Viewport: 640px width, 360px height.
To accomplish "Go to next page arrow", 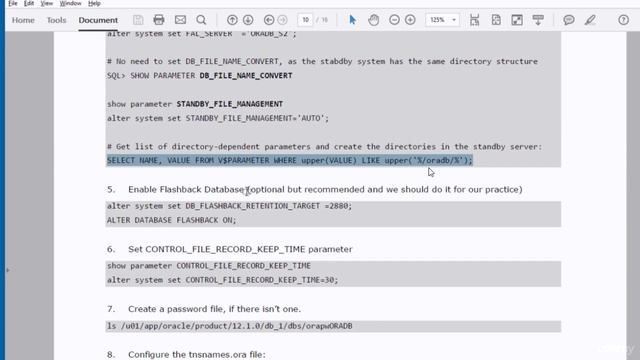I will (248, 20).
